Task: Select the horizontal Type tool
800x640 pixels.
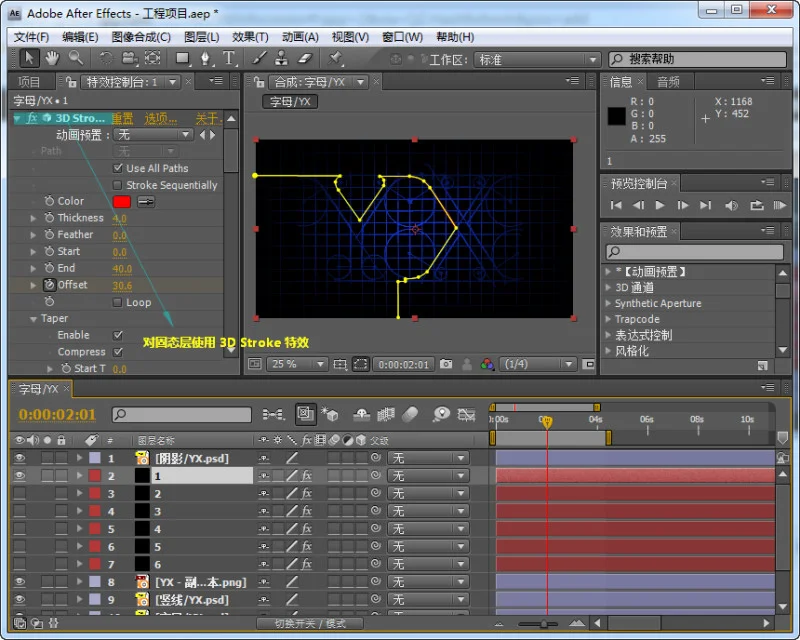Action: pyautogui.click(x=229, y=58)
